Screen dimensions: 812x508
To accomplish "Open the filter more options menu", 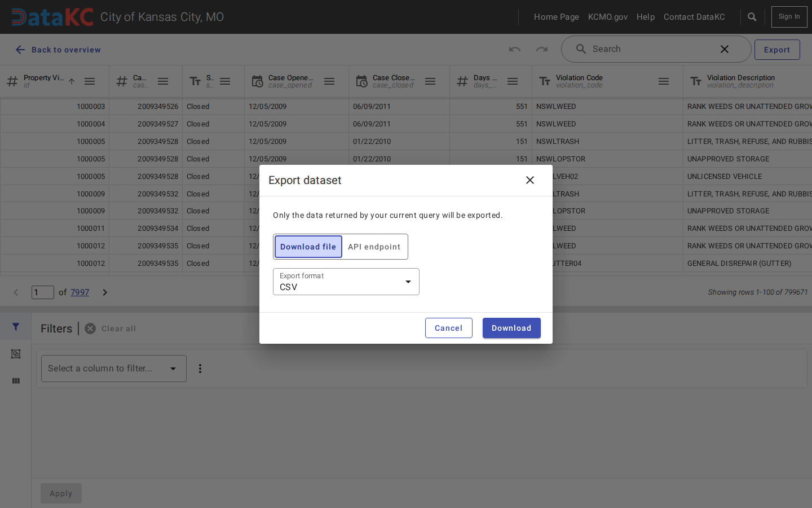I will tap(200, 369).
